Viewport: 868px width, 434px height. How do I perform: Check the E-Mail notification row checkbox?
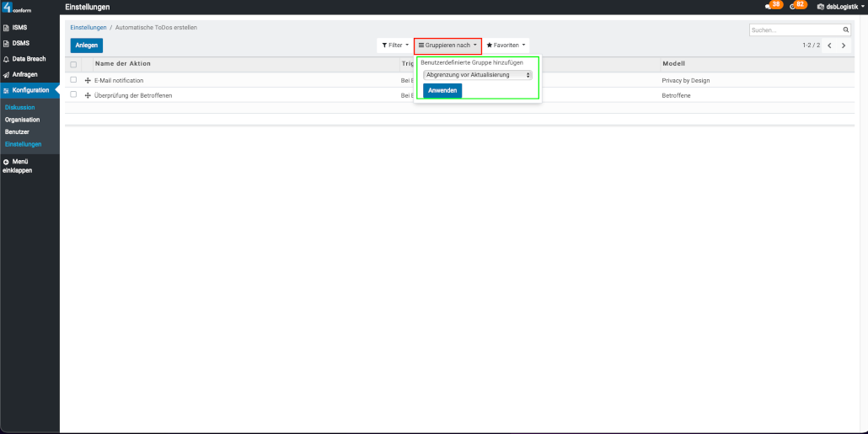click(x=73, y=80)
